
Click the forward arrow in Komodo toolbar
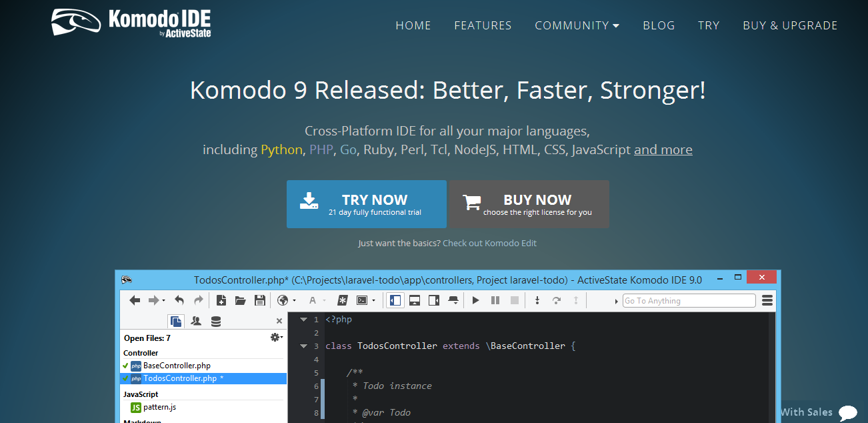154,301
